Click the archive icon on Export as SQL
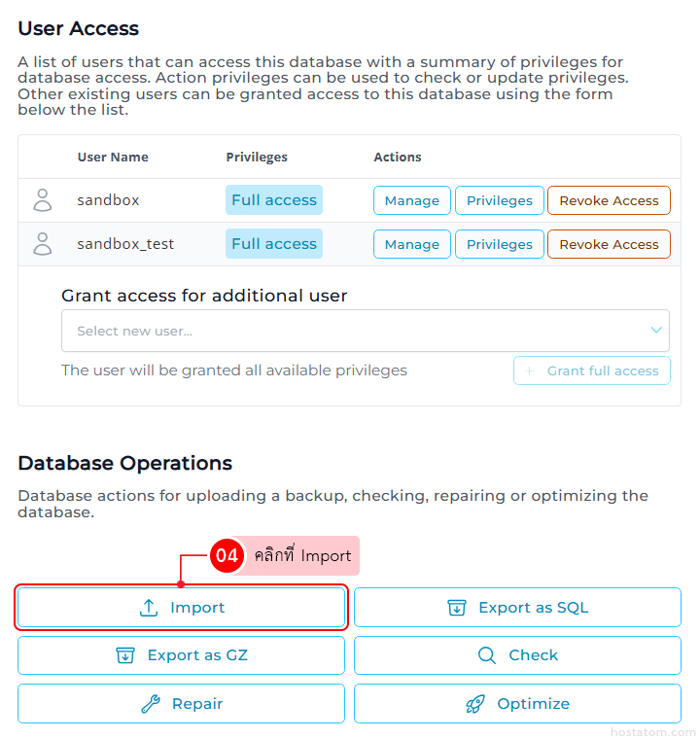 [x=456, y=608]
